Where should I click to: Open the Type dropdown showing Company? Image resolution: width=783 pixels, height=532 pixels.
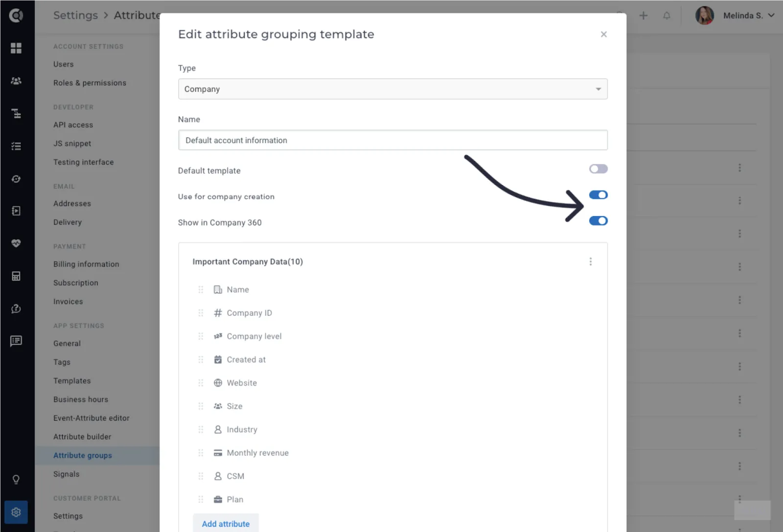[392, 89]
